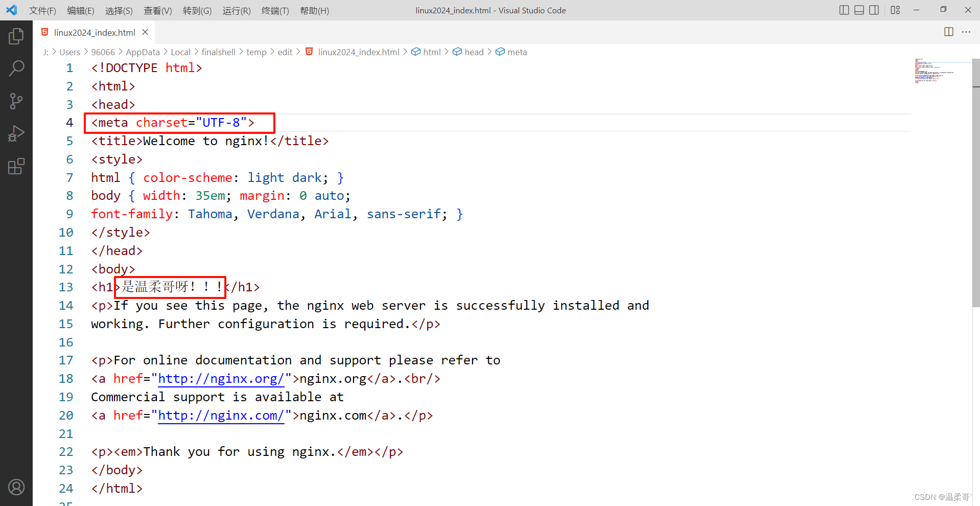The height and width of the screenshot is (506, 980).
Task: Open the Search view in activity bar
Action: click(x=16, y=68)
